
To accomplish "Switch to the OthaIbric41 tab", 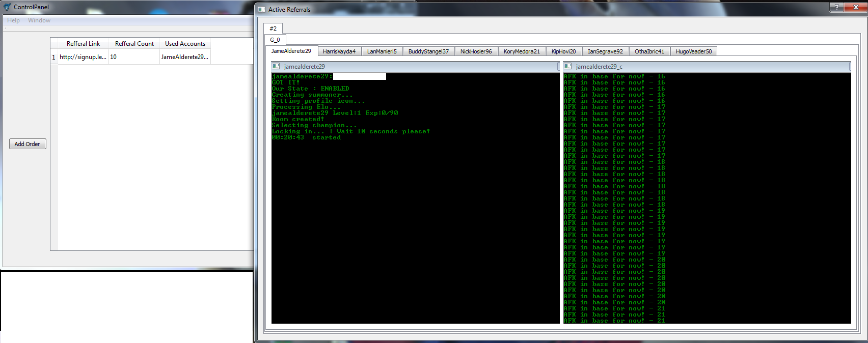I will (649, 51).
